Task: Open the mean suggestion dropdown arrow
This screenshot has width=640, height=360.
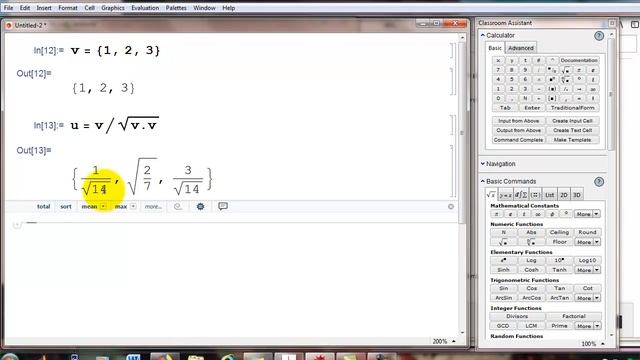Action: [103, 207]
